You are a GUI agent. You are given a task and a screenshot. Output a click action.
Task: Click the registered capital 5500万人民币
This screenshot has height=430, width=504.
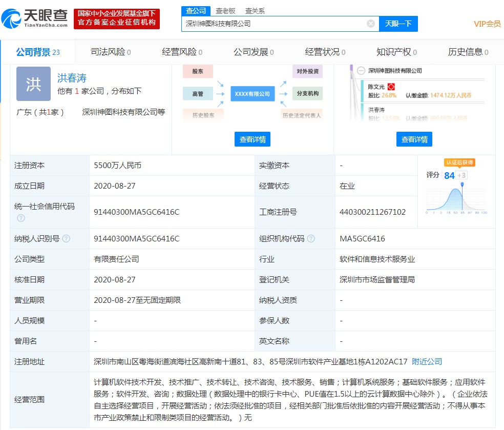coord(118,166)
